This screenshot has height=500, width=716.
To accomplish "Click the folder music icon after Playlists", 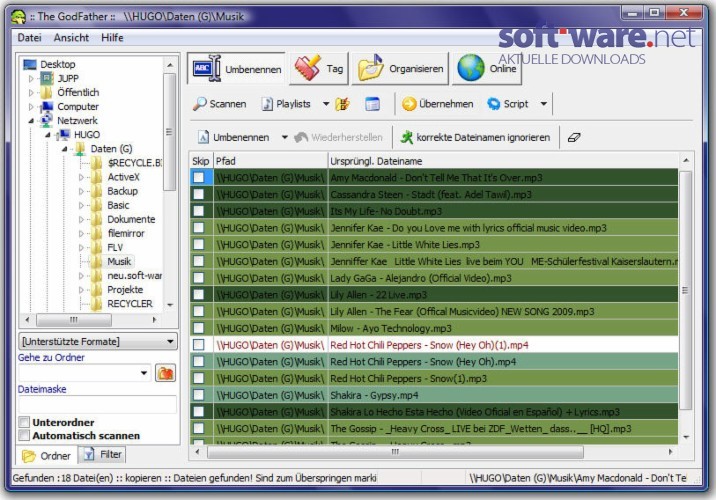I will [x=342, y=104].
